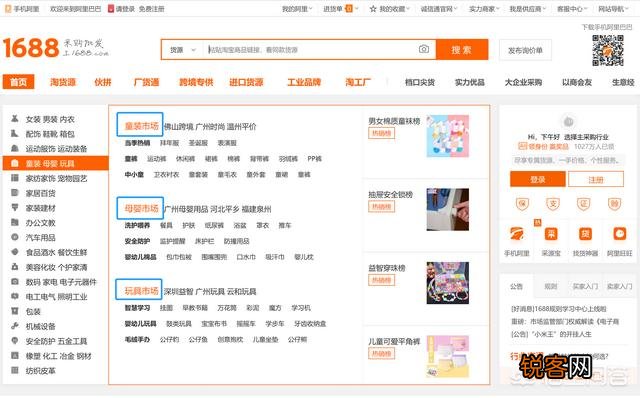
Task: Click the 办公文教 category icon
Action: coord(15,222)
